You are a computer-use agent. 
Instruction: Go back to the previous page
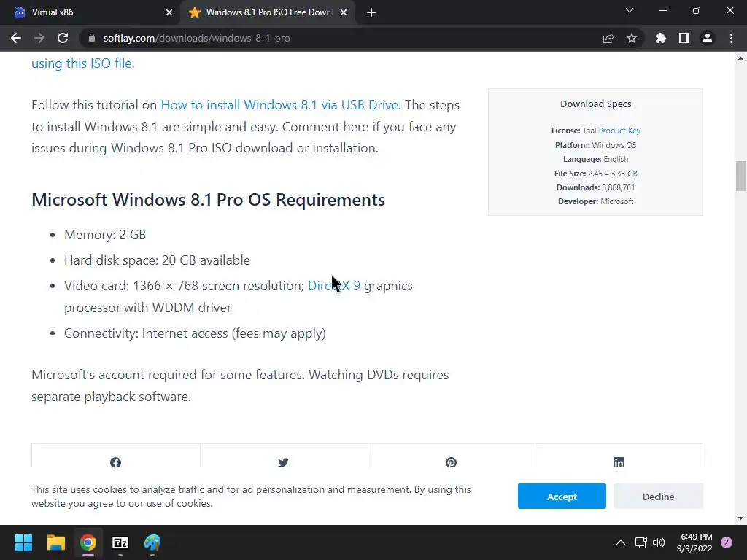tap(16, 38)
